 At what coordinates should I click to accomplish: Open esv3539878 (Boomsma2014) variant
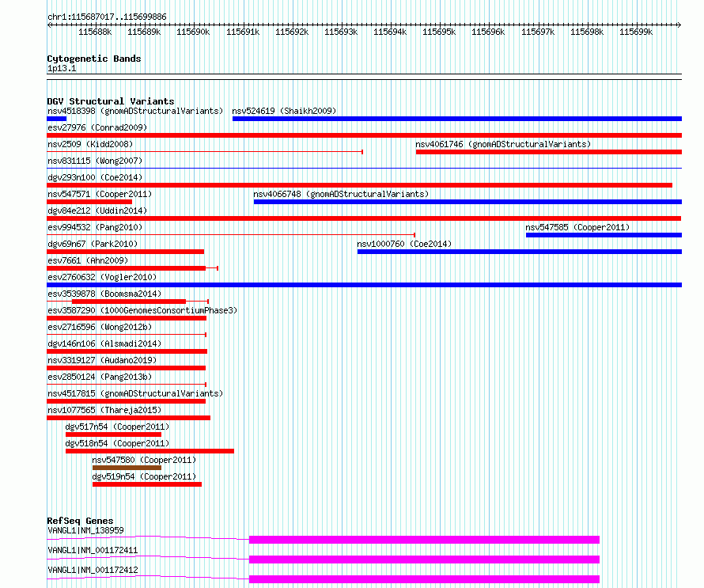(x=104, y=294)
